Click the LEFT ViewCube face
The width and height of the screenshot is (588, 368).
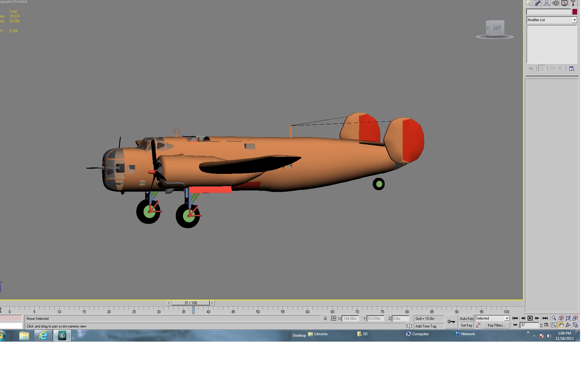[497, 28]
